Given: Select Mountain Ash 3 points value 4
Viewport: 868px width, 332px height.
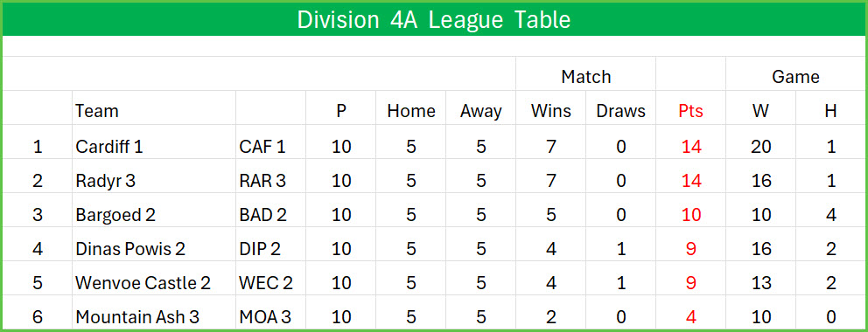Looking at the screenshot, I should point(690,317).
